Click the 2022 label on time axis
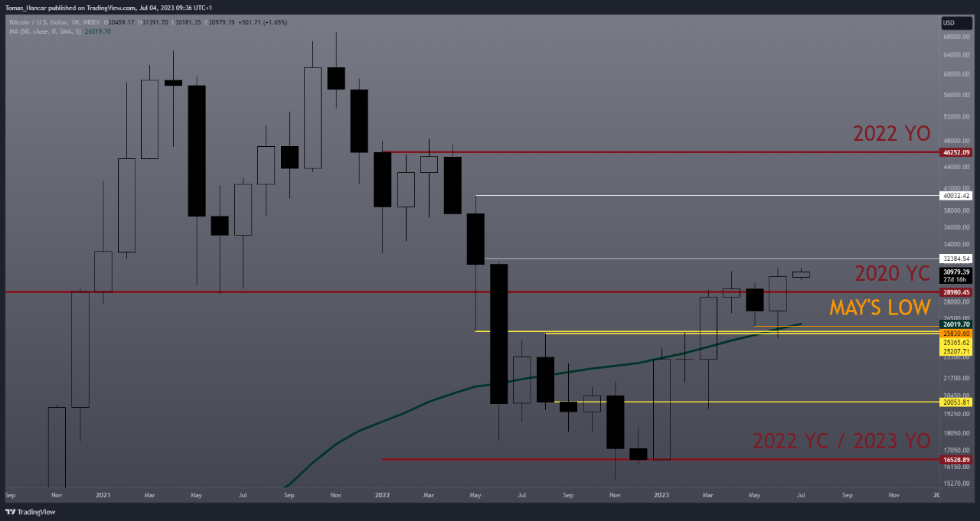This screenshot has width=980, height=521. tap(383, 495)
